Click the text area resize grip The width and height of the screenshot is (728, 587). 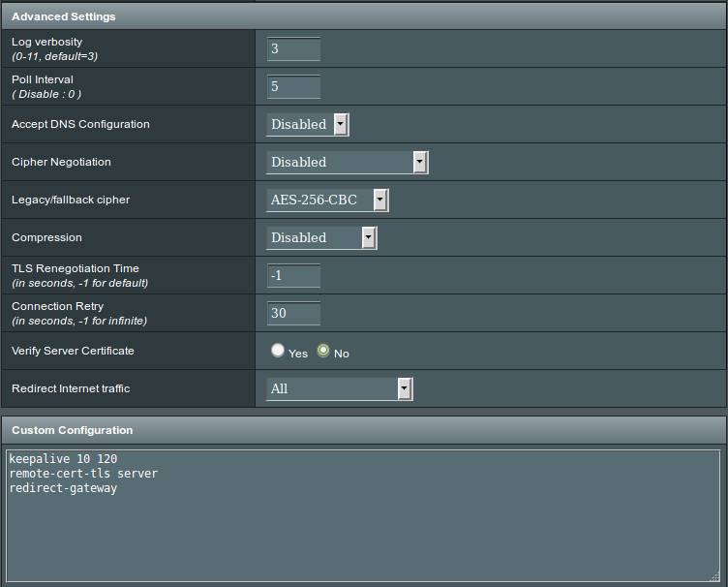tap(715, 576)
